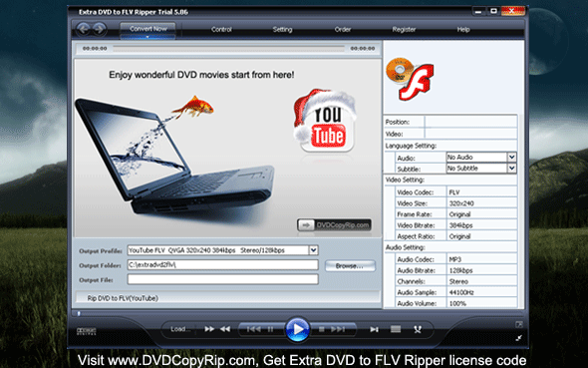This screenshot has height=368, width=588.
Task: Click the Rip DVD to FLV(YouTube) status text
Action: (123, 298)
